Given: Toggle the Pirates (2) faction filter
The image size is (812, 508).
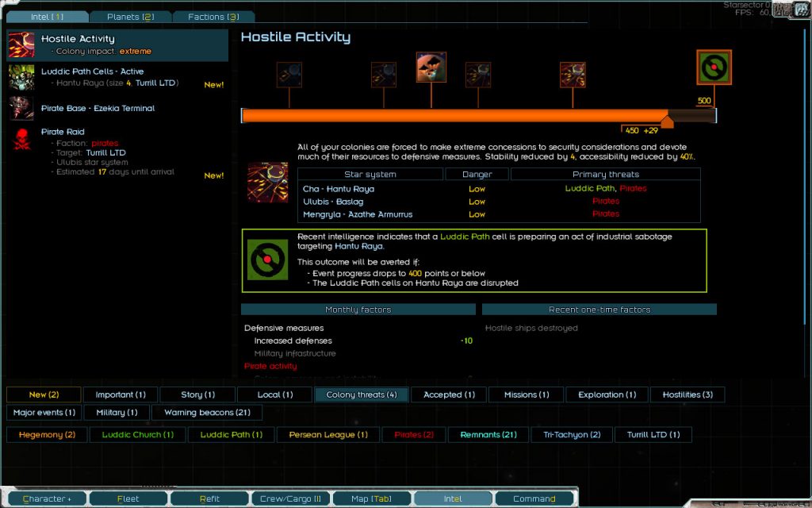Looking at the screenshot, I should point(413,435).
